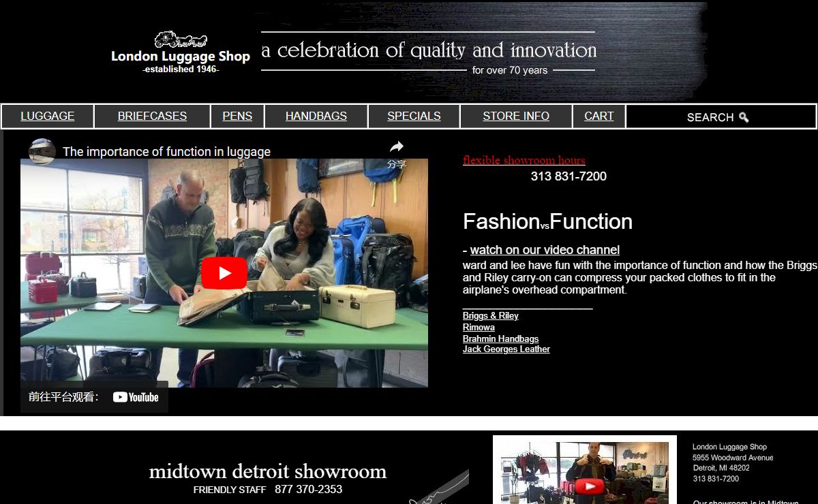View the shopping CART
This screenshot has width=818, height=504.
coord(599,116)
